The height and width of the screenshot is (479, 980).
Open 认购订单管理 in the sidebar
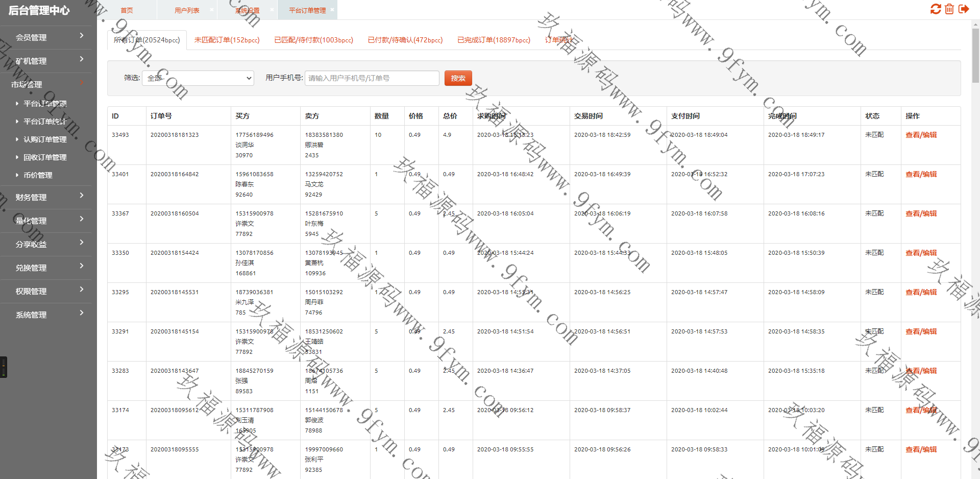45,139
